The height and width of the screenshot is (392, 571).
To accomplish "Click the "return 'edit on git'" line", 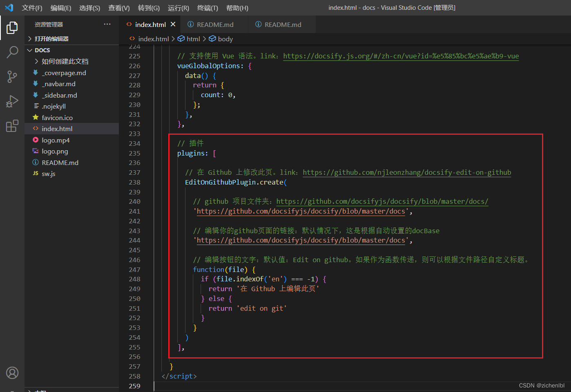I will click(x=248, y=308).
